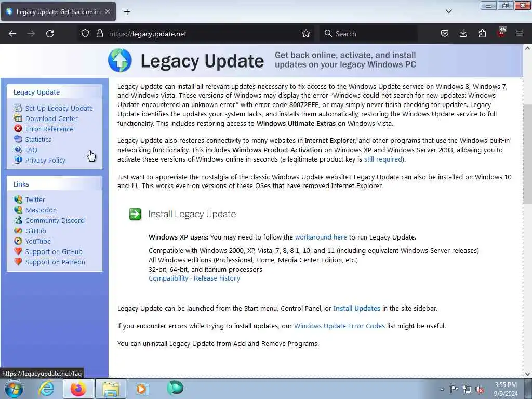Click the FAQ question mark icon
The height and width of the screenshot is (399, 532).
click(x=18, y=150)
